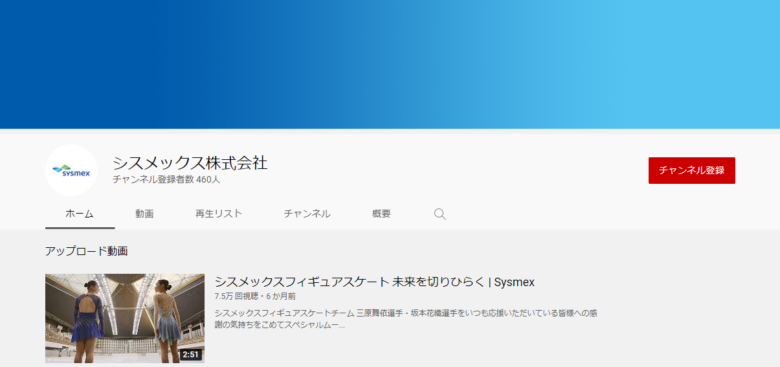Click the 2:51 duration badge
The height and width of the screenshot is (367, 780).
tap(191, 355)
